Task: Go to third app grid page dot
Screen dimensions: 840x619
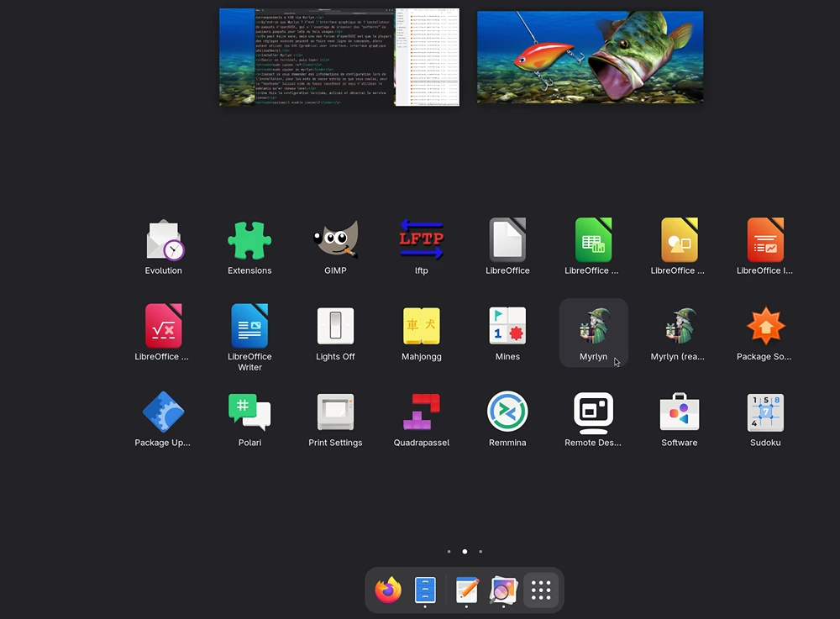Action: click(x=480, y=552)
